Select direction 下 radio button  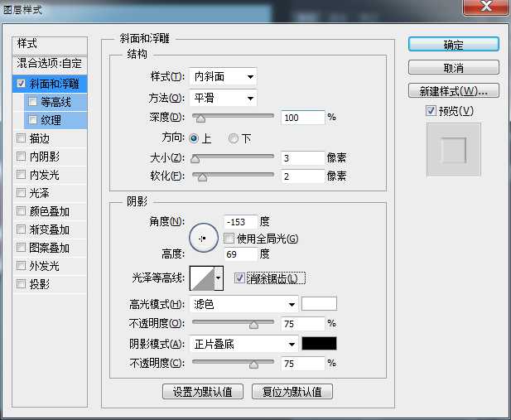coord(234,138)
